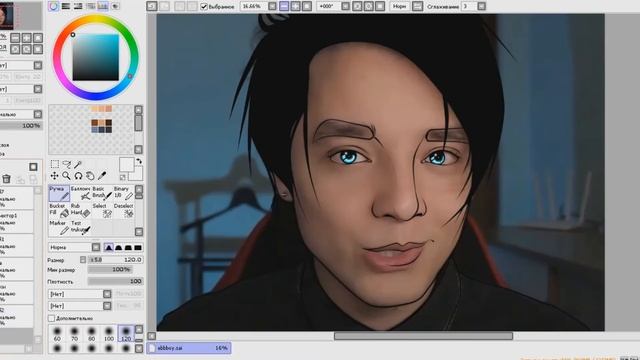Viewport: 640px width, 360px height.
Task: Swap foreground and background colors
Action: [139, 161]
